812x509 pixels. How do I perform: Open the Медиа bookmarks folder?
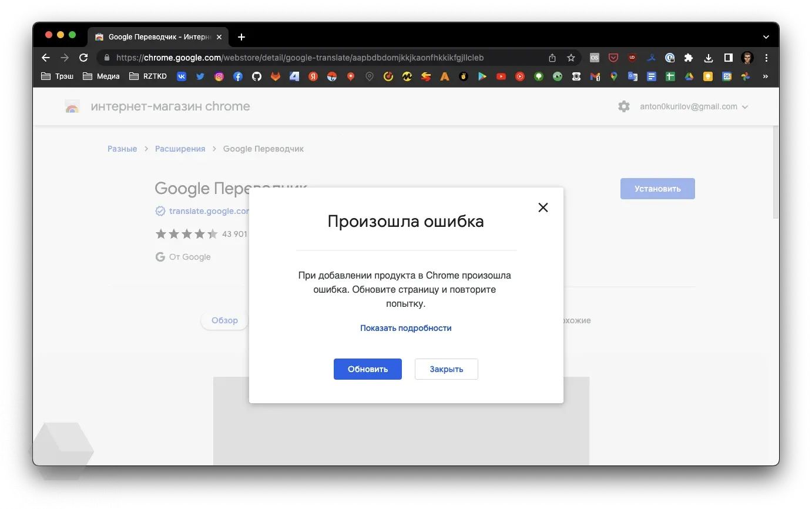pyautogui.click(x=101, y=76)
